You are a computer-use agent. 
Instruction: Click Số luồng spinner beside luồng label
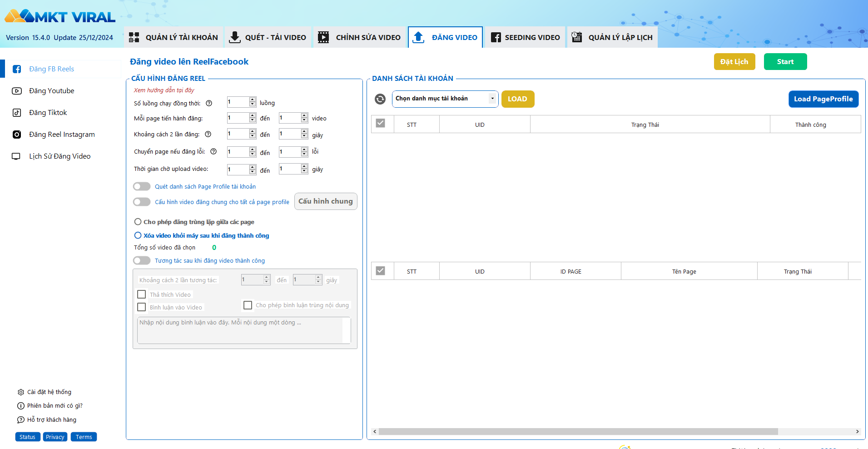click(x=242, y=102)
